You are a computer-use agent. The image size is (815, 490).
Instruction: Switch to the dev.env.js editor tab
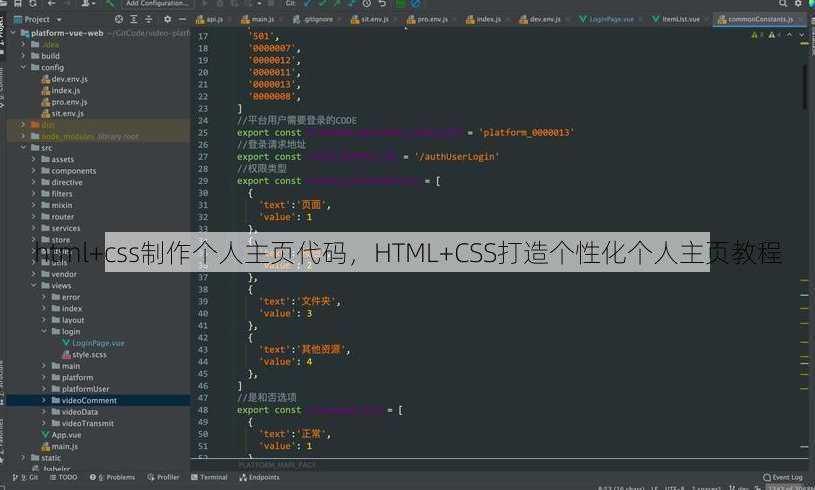coord(541,19)
